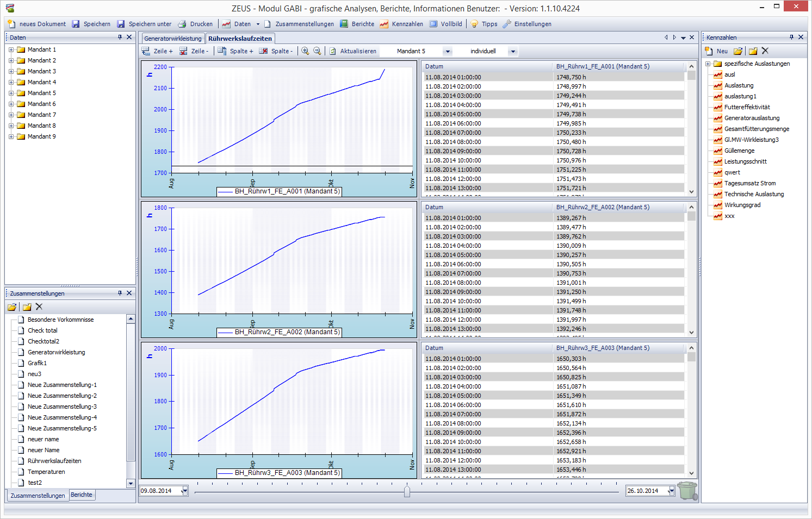Screen dimensions: 812x519
Task: Switch to bottom Berichte tab
Action: point(82,495)
